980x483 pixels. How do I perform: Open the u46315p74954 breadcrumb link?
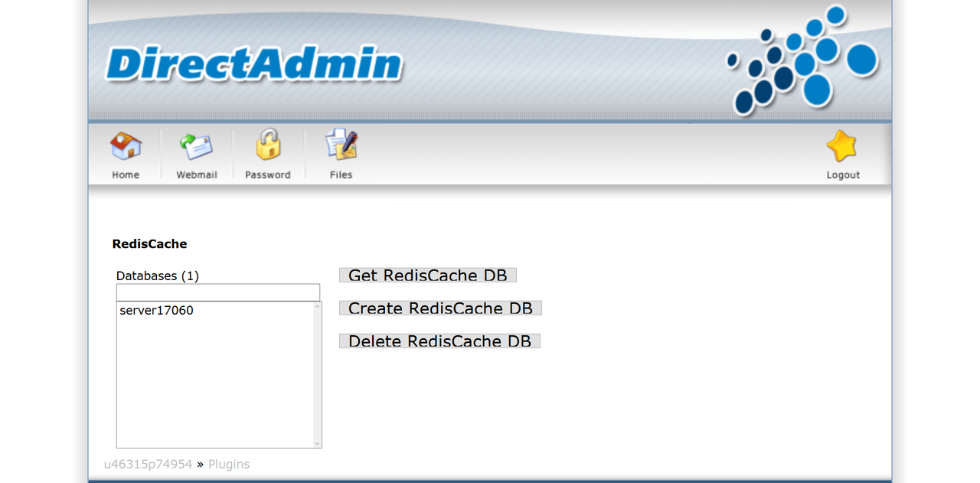[x=149, y=465]
